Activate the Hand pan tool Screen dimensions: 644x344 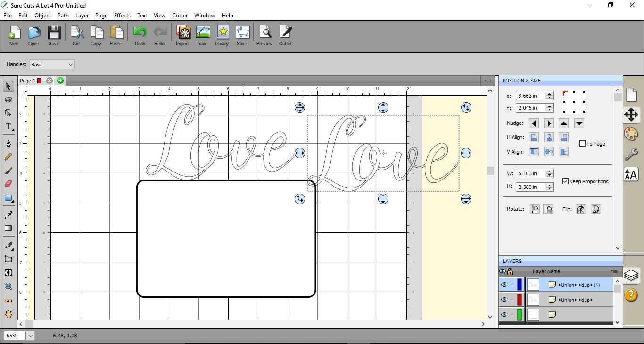(8, 314)
